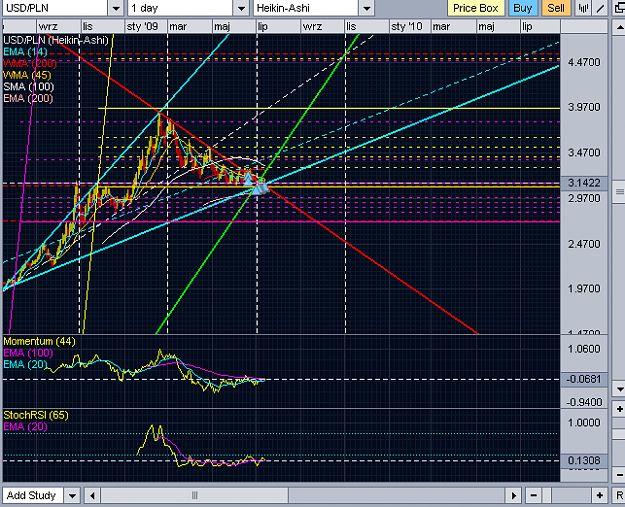Viewport: 625px width, 507px height.
Task: Expand the 1 day interval dropdown arrow
Action: 241,8
